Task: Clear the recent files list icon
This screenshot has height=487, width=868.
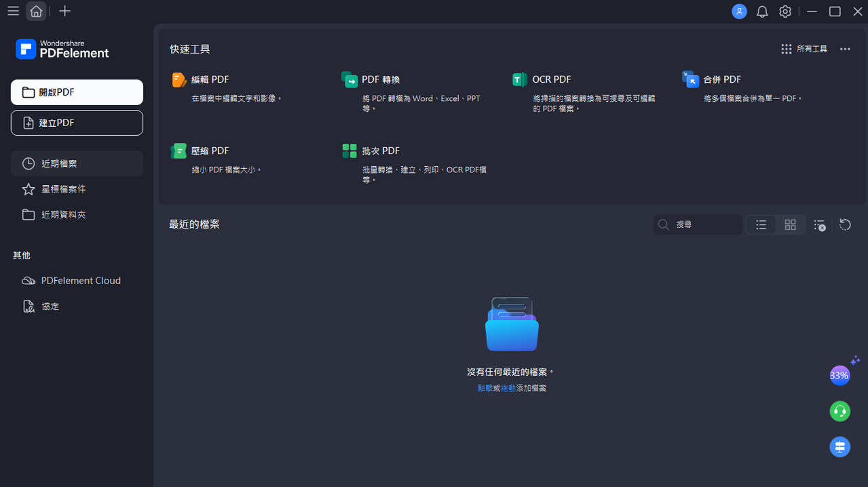Action: [820, 225]
